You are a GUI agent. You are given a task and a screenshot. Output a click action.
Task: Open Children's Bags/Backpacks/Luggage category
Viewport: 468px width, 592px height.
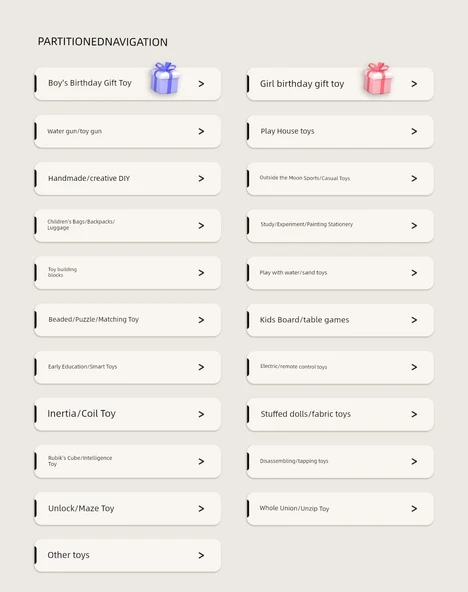(128, 225)
